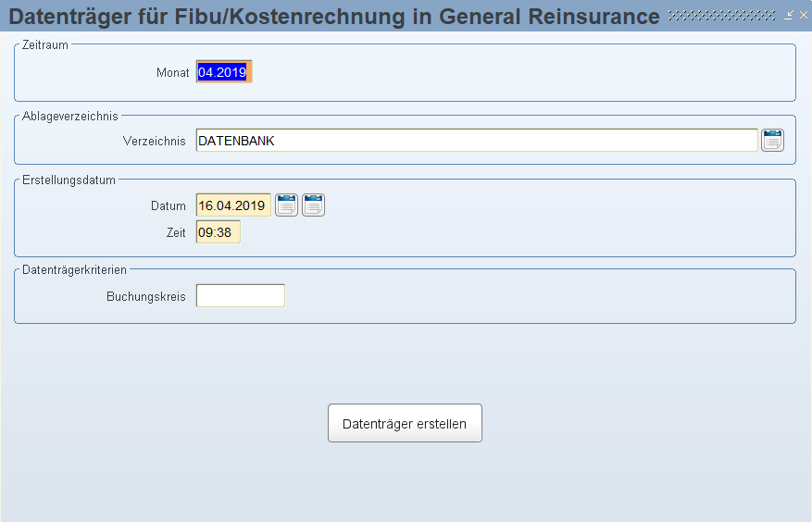Click the Ablageverzeichnis group heading

click(x=70, y=116)
